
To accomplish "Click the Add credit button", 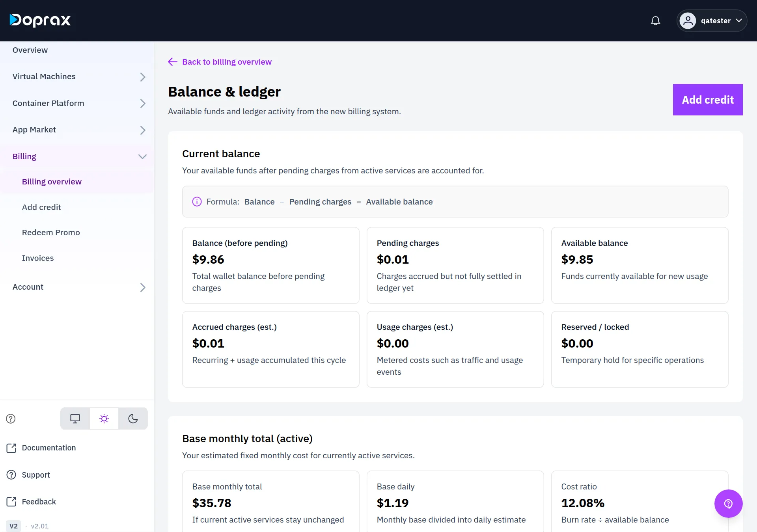I will [708, 100].
